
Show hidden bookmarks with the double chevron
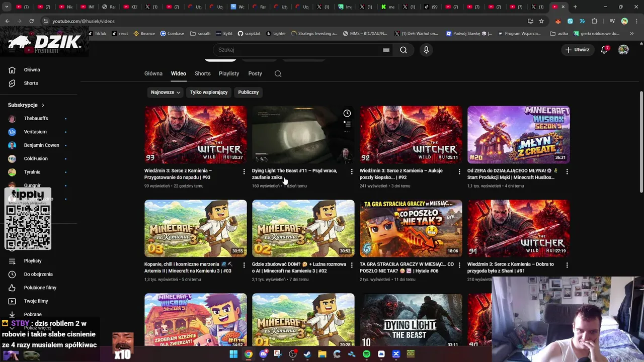coord(632,34)
